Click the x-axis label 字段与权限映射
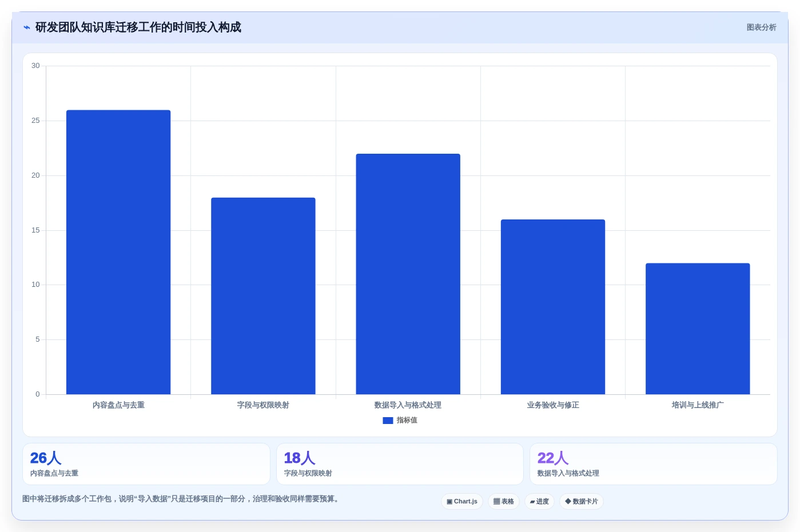 tap(263, 405)
